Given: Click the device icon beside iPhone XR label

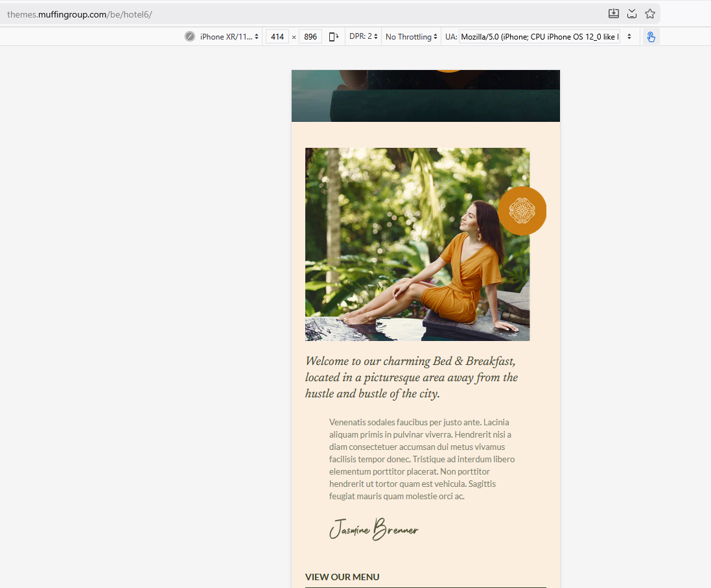Looking at the screenshot, I should (190, 37).
